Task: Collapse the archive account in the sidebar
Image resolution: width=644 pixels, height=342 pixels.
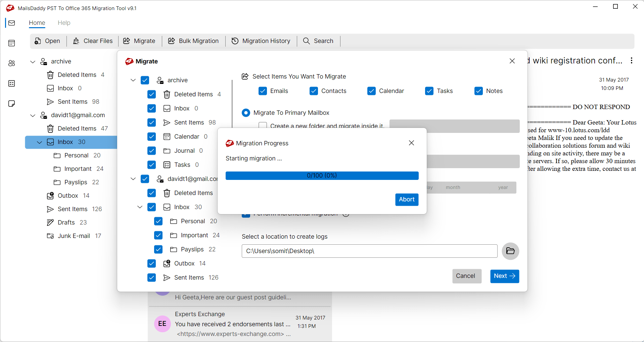Action: 33,61
